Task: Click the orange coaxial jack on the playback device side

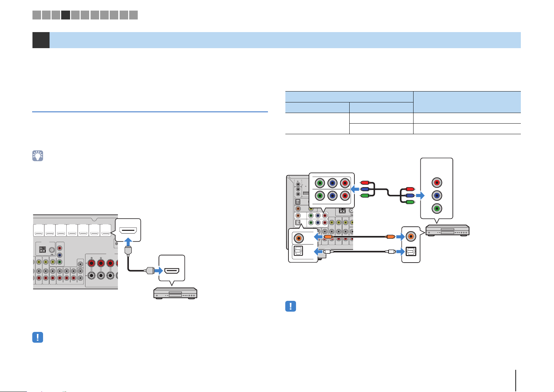Action: [x=410, y=236]
